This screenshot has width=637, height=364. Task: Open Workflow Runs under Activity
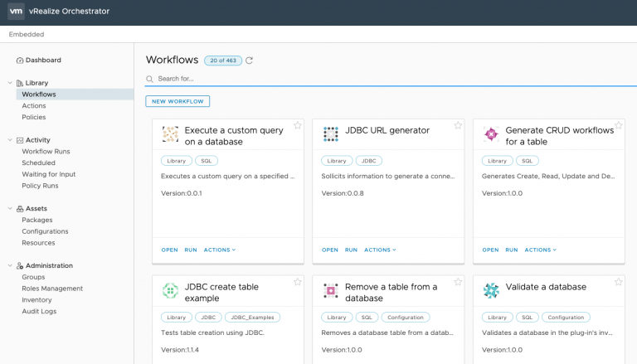pyautogui.click(x=46, y=151)
